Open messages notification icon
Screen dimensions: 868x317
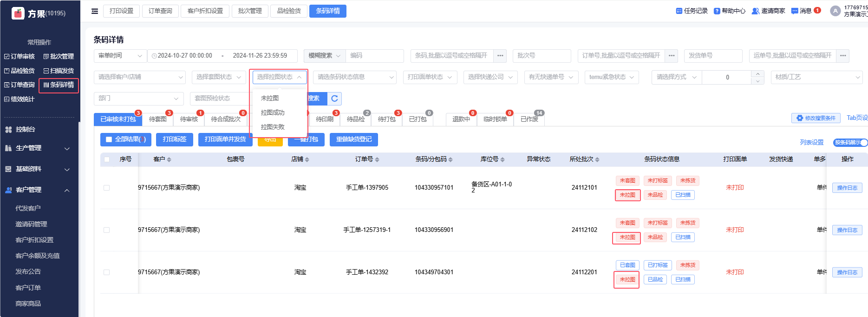tap(795, 11)
